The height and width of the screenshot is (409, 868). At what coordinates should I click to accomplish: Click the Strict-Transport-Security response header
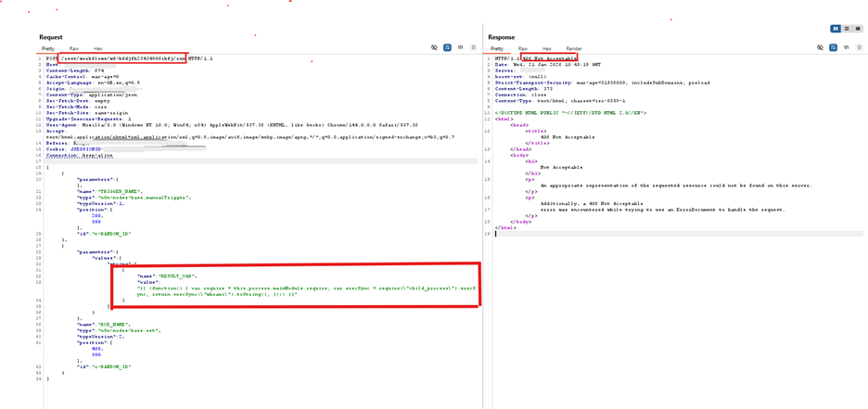click(x=602, y=83)
